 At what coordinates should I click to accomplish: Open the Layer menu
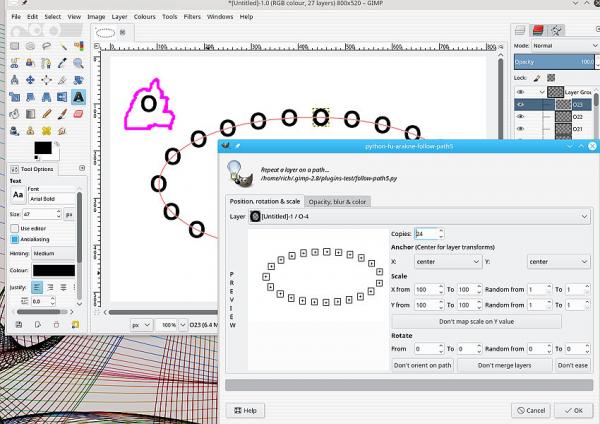point(119,17)
